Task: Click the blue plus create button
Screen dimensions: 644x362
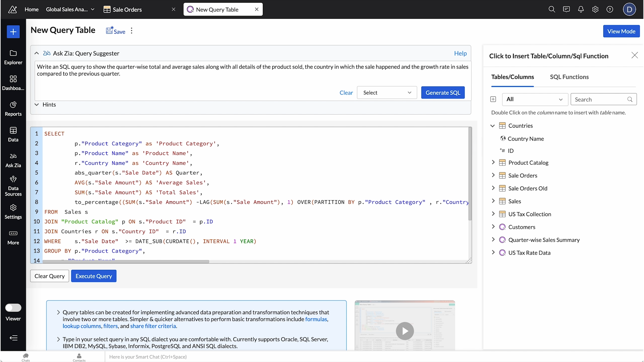Action: tap(13, 32)
